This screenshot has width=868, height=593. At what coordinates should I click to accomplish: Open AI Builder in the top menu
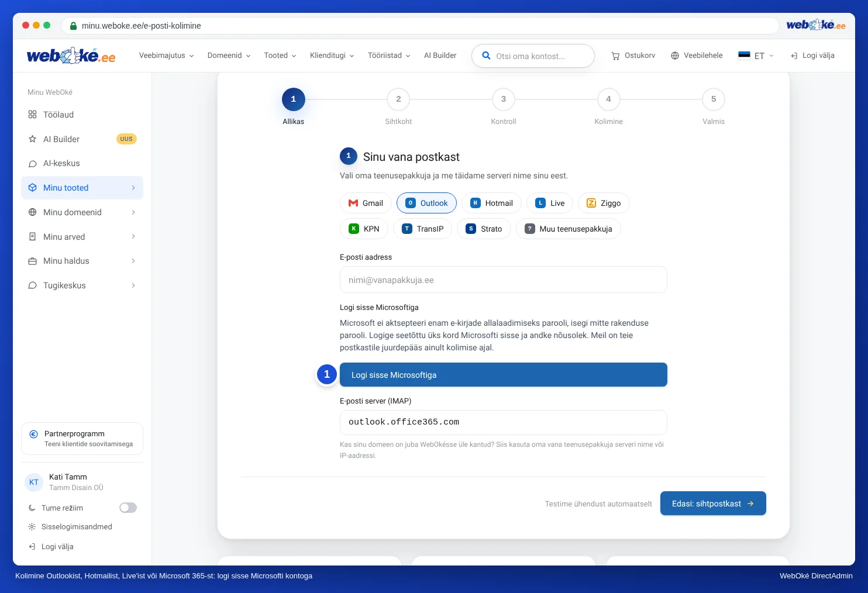coord(440,56)
